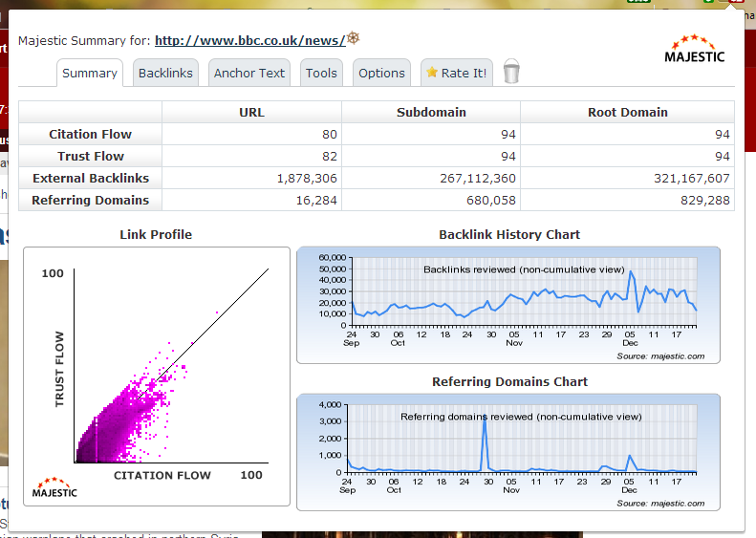
Task: Click the URL column header
Action: [x=251, y=112]
